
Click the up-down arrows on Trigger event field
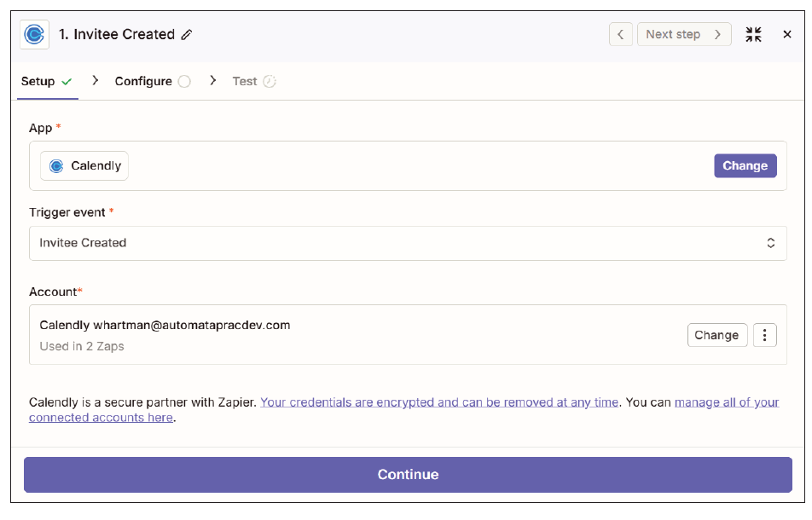coord(770,243)
